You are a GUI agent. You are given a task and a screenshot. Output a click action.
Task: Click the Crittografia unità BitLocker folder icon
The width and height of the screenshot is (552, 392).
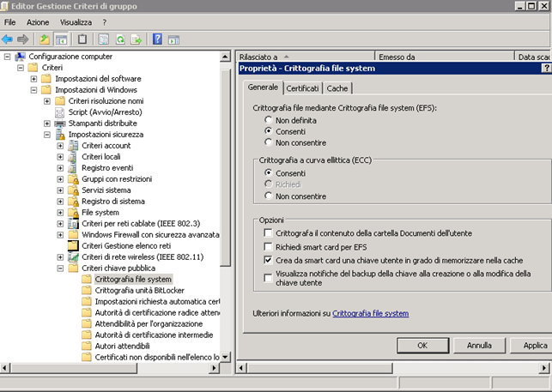point(86,290)
